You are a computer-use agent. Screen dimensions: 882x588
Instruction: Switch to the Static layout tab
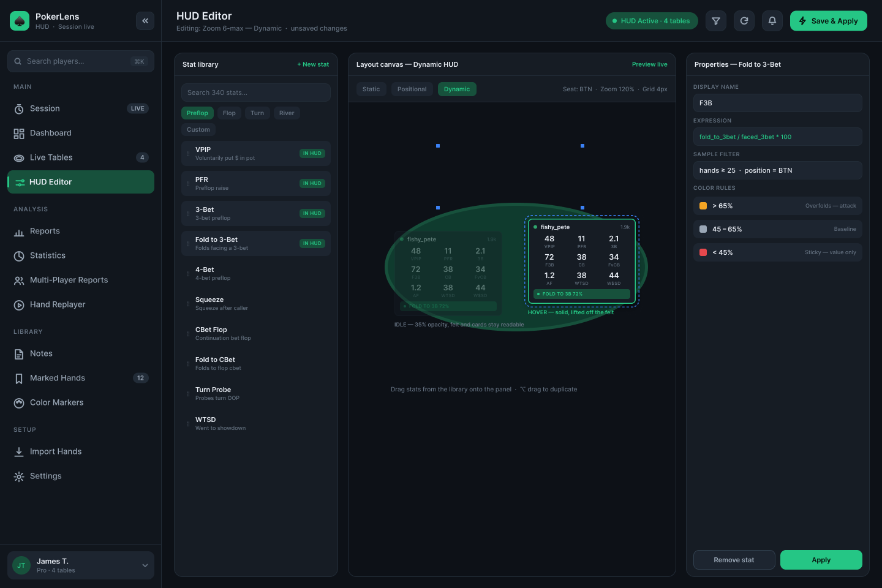371,89
